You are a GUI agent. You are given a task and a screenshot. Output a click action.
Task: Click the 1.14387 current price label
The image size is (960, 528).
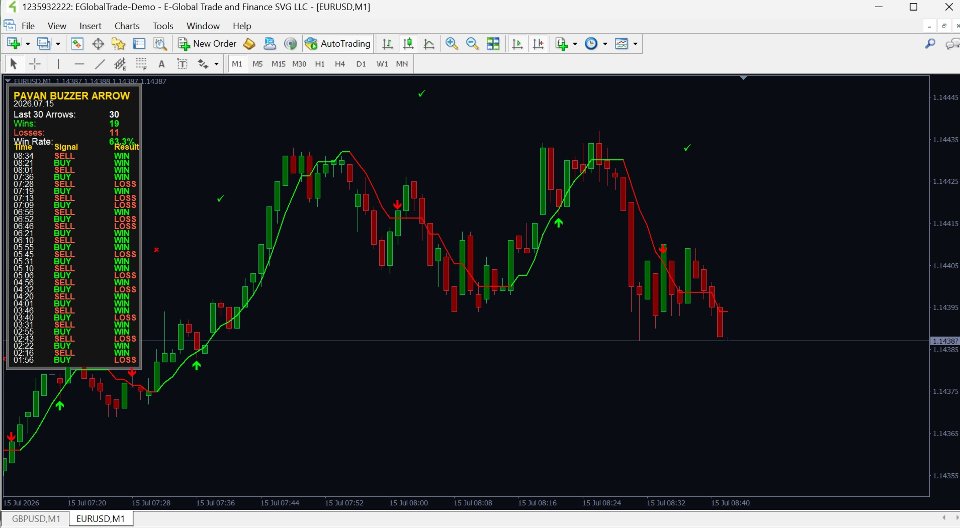(x=945, y=341)
